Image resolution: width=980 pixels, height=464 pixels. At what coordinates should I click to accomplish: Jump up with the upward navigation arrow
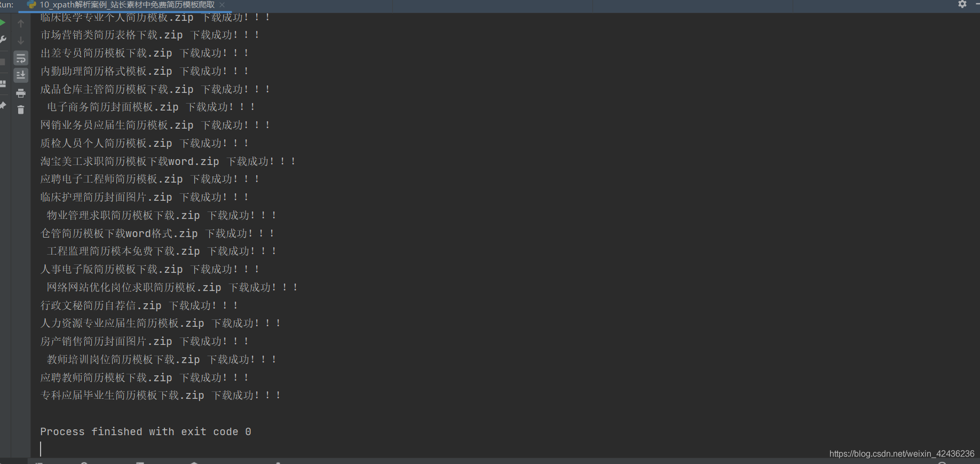coord(21,23)
